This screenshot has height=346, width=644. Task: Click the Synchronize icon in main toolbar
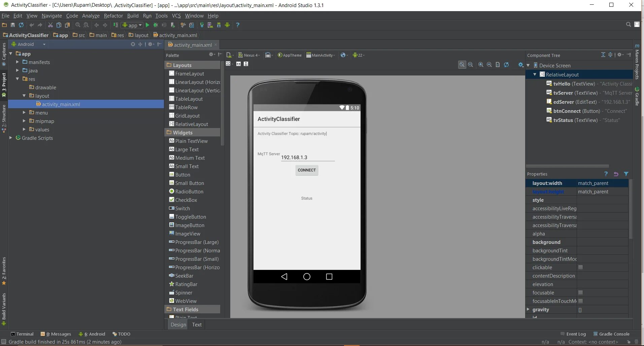tap(21, 25)
